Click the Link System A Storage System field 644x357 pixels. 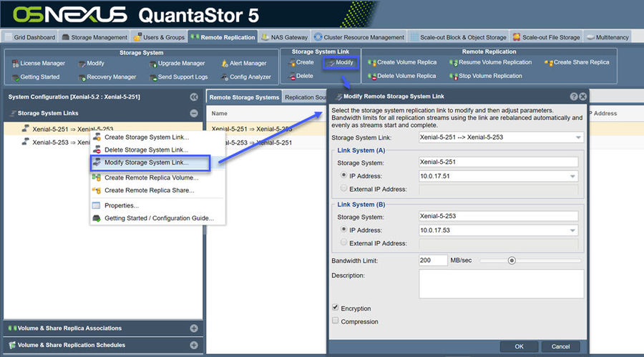pos(498,162)
